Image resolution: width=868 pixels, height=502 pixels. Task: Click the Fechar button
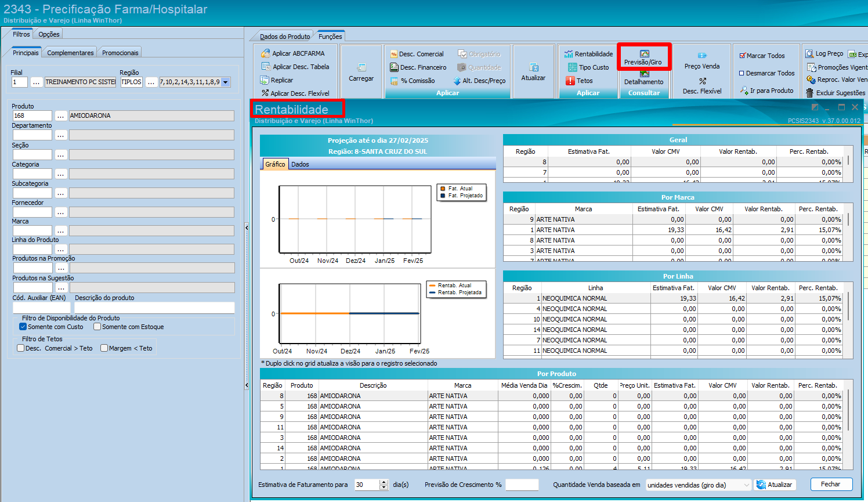pos(830,485)
